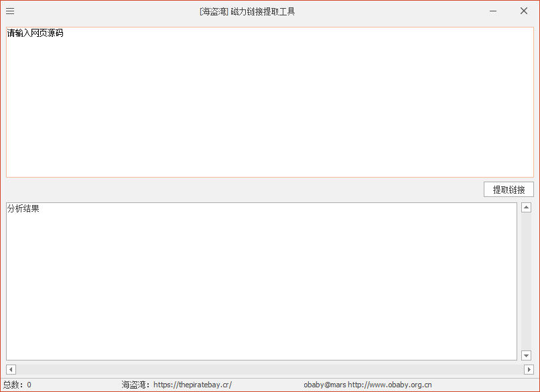This screenshot has height=392, width=540.
Task: Click the obaby@mars author text
Action: pyautogui.click(x=324, y=385)
